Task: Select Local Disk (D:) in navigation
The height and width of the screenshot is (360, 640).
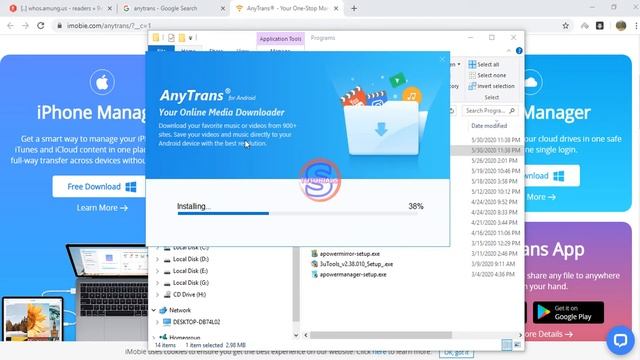Action: pyautogui.click(x=191, y=259)
